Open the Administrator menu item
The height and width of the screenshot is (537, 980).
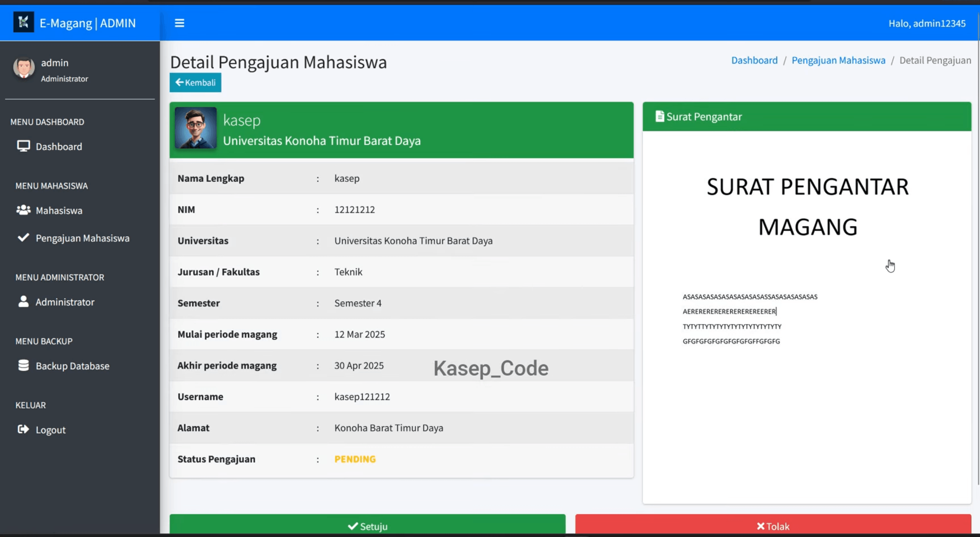pos(80,302)
